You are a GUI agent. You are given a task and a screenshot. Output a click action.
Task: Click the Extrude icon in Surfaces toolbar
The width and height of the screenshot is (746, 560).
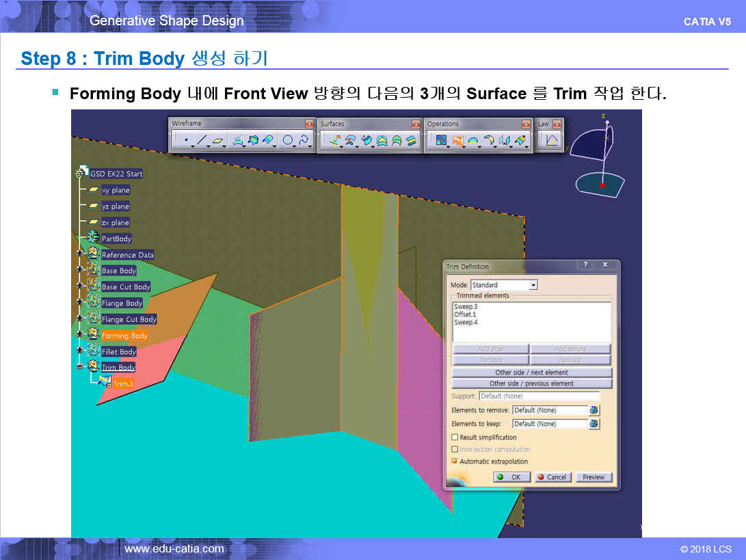(x=334, y=141)
